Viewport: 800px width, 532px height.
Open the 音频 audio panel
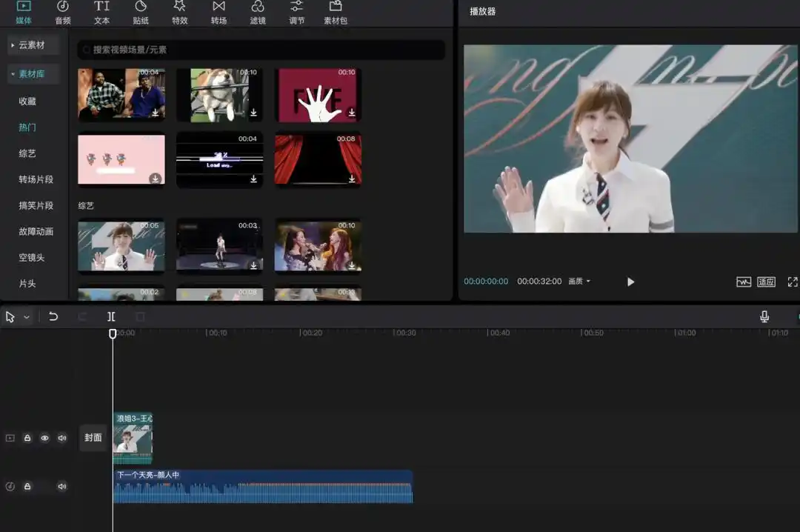tap(62, 13)
